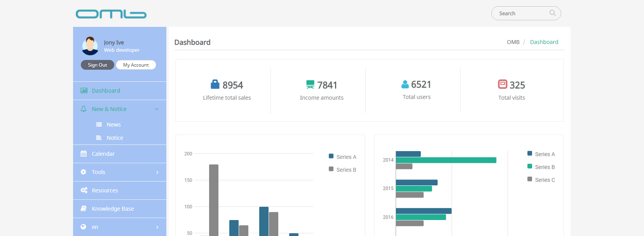Click the Dashboard chart icon in sidebar
This screenshot has width=644, height=236.
click(84, 91)
